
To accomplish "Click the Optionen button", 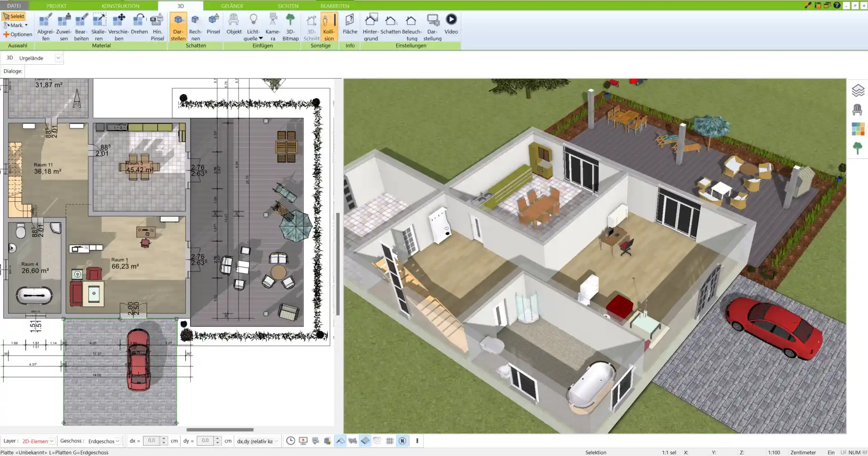I will pos(18,34).
